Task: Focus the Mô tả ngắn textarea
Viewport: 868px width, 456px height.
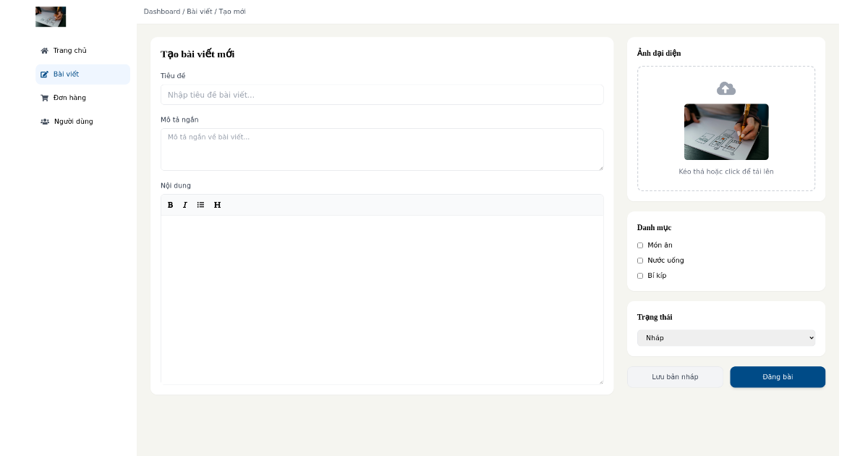Action: [382, 150]
